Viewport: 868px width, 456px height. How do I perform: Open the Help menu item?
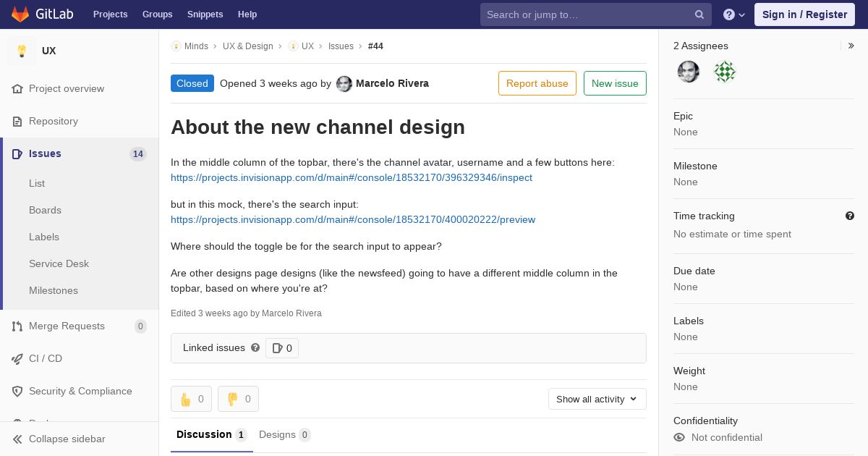[x=247, y=14]
